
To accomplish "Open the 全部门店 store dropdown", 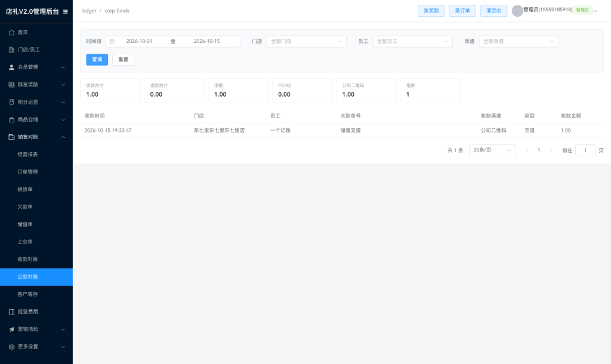I will point(306,41).
